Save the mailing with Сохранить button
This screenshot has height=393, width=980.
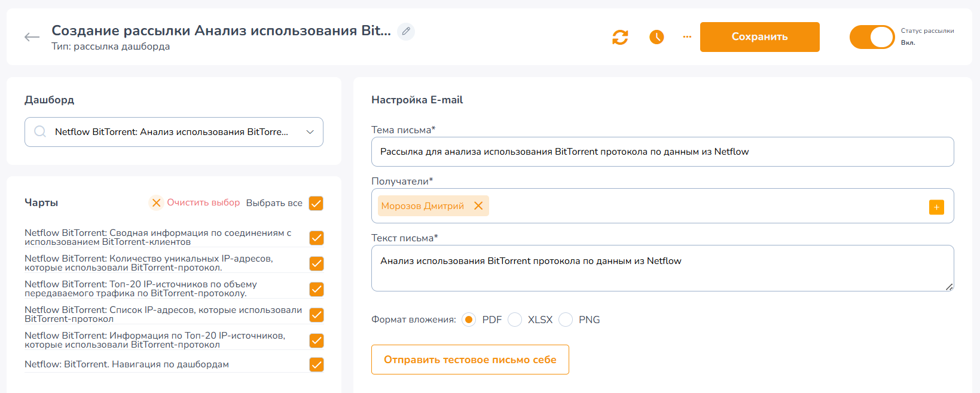[x=759, y=37]
